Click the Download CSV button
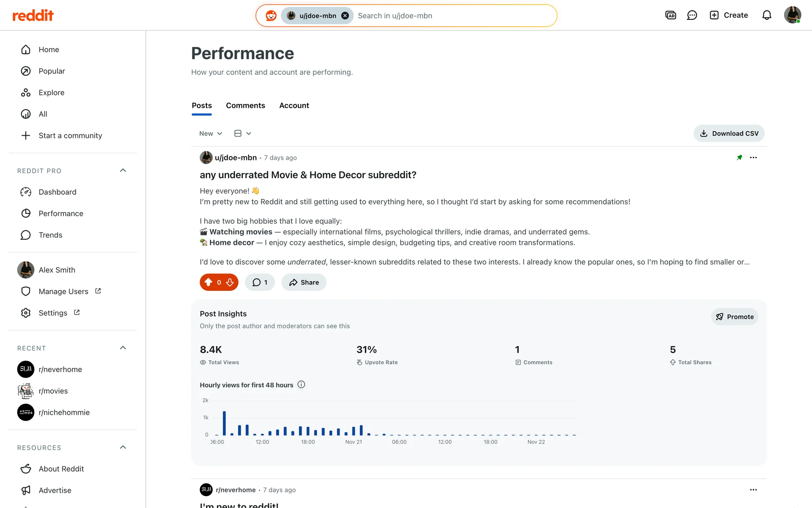This screenshot has height=508, width=812. point(729,133)
